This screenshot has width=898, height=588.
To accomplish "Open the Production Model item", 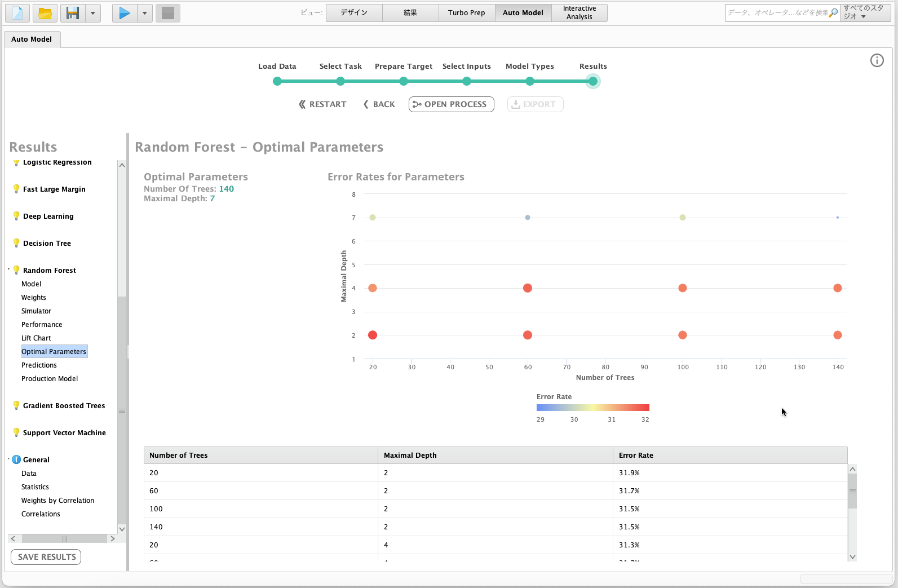I will 50,379.
